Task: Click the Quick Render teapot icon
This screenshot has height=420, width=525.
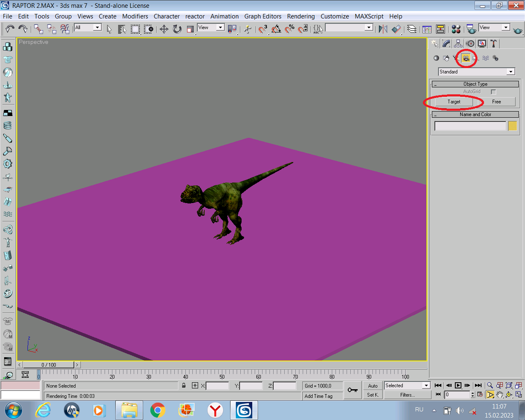Action: click(518, 30)
